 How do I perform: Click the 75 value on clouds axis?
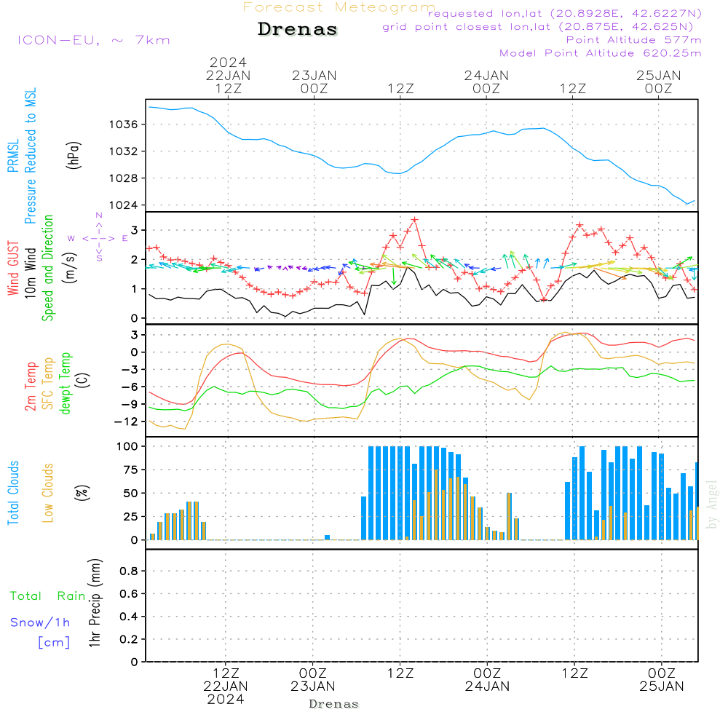click(131, 470)
